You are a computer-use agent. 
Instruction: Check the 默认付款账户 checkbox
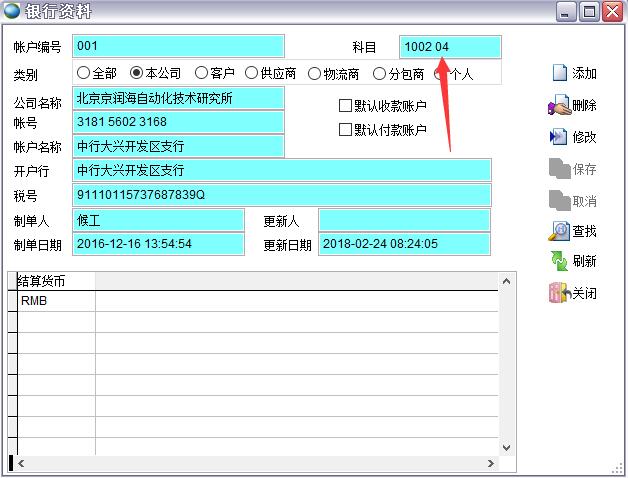tap(346, 129)
